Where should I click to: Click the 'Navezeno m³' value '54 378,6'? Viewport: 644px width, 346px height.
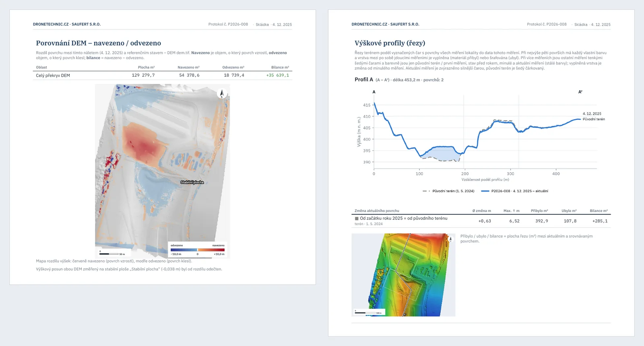coord(189,75)
